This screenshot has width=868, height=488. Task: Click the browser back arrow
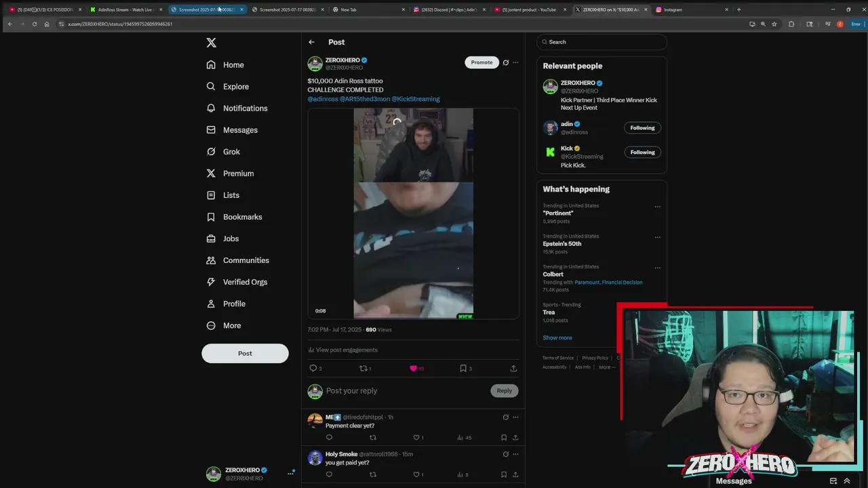point(10,24)
